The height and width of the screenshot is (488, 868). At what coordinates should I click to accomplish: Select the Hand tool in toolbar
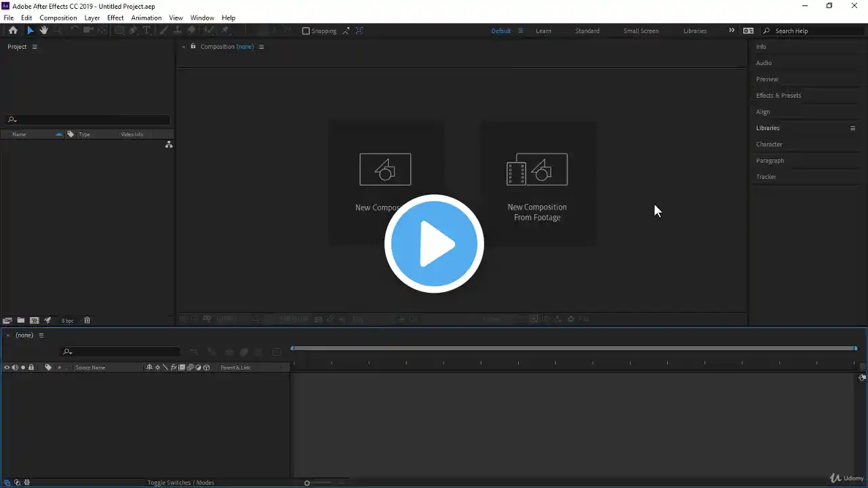coord(44,30)
